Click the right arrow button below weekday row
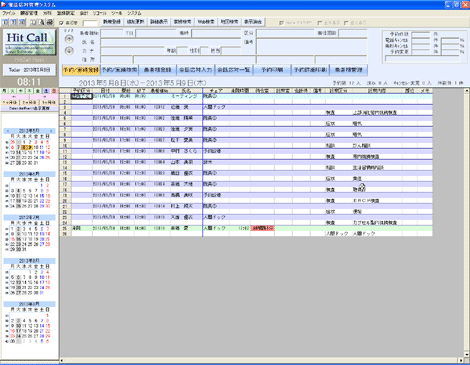Viewport: 470px width, 365px height. [44, 96]
